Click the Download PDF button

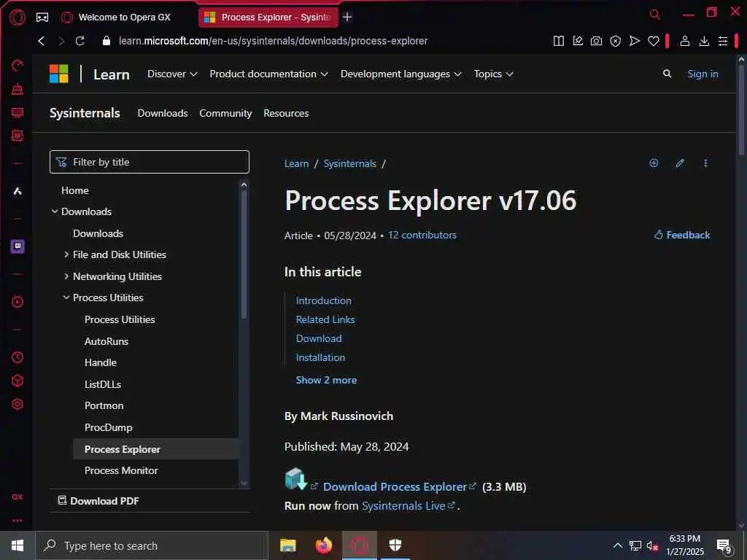click(98, 501)
